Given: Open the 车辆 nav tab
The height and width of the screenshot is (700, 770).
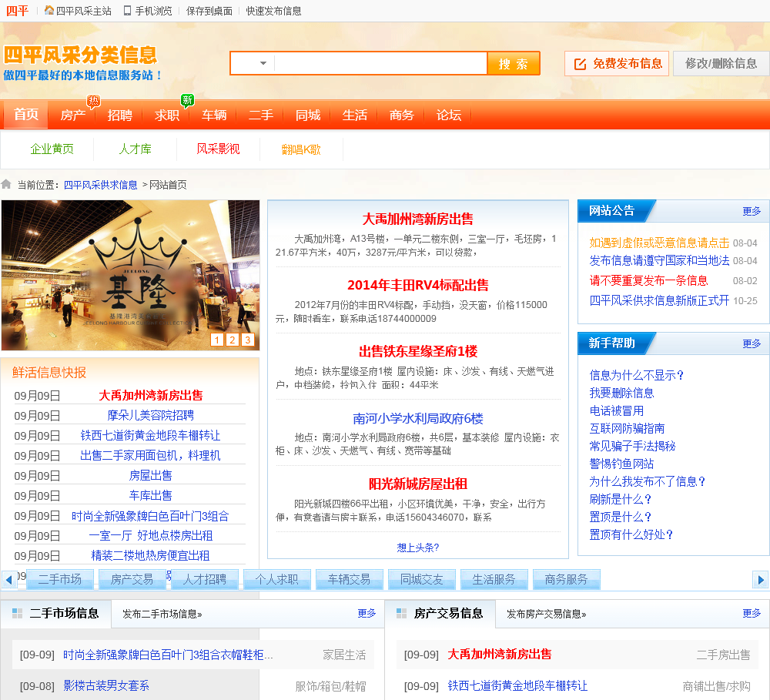Looking at the screenshot, I should 214,115.
